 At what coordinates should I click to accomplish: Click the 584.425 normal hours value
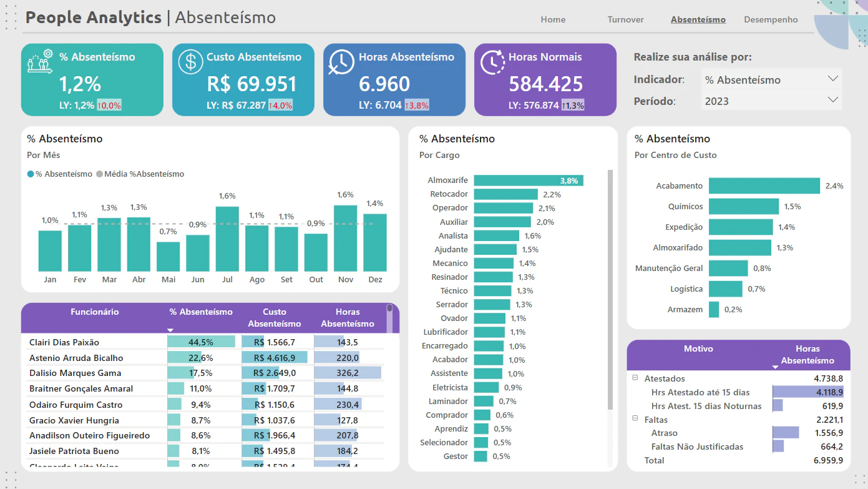click(546, 84)
